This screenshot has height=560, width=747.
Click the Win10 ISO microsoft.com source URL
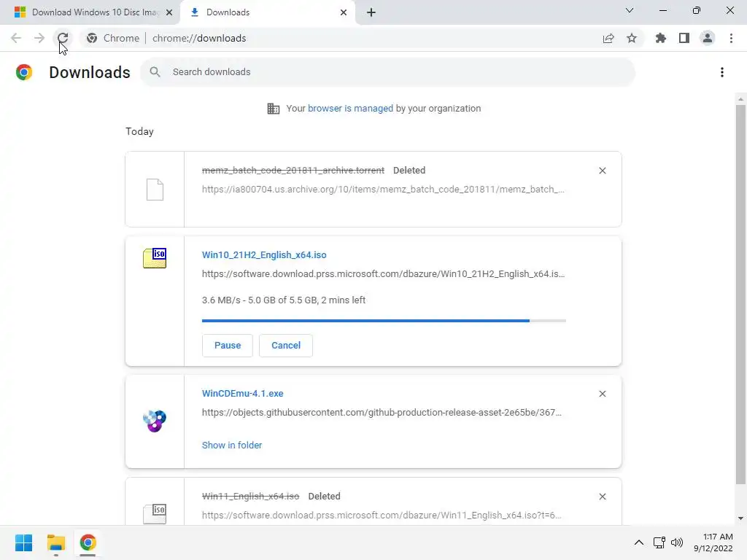[383, 274]
